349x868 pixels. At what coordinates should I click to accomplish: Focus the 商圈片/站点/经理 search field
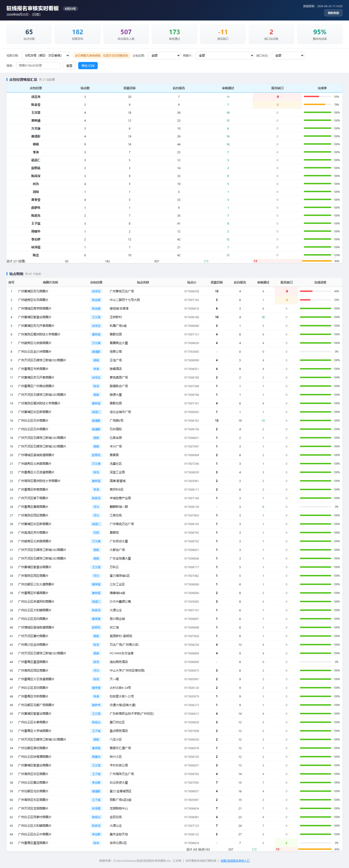pos(38,66)
